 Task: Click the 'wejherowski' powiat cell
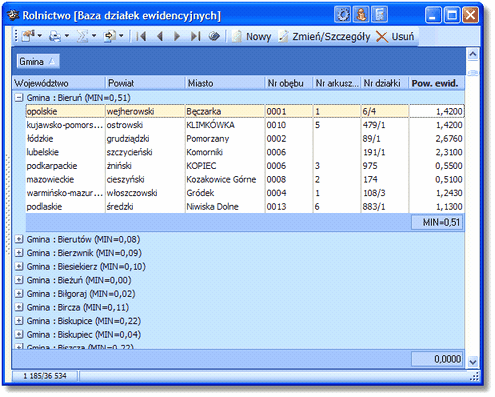point(145,111)
